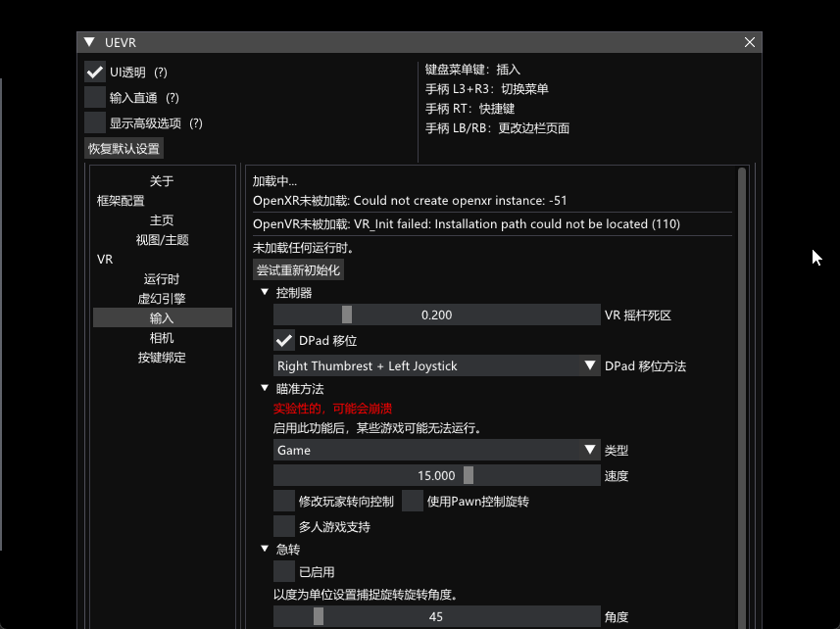840x629 pixels.
Task: Select 运行时 in the sidebar
Action: (162, 279)
